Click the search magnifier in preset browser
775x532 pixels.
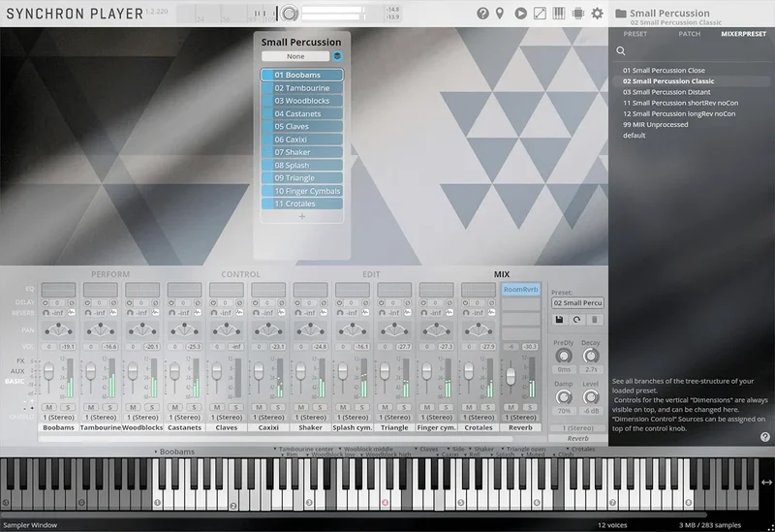621,50
